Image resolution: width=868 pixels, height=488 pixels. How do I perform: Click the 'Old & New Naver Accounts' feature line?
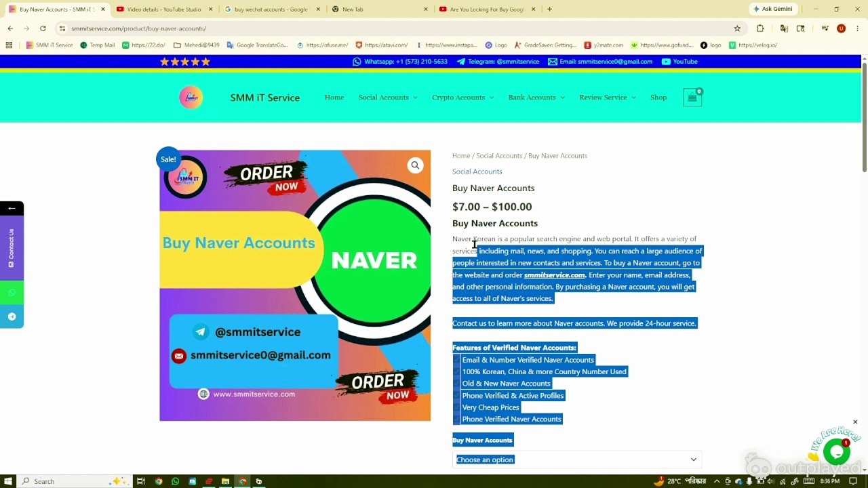click(x=506, y=384)
